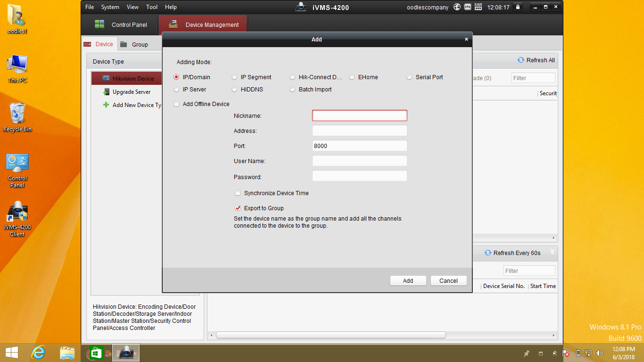Click the Password input field

360,176
